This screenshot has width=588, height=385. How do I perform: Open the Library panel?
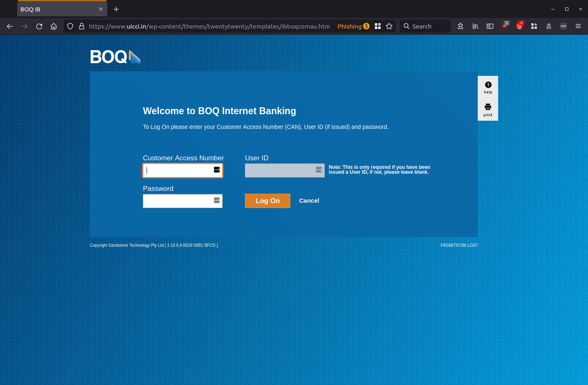(475, 26)
